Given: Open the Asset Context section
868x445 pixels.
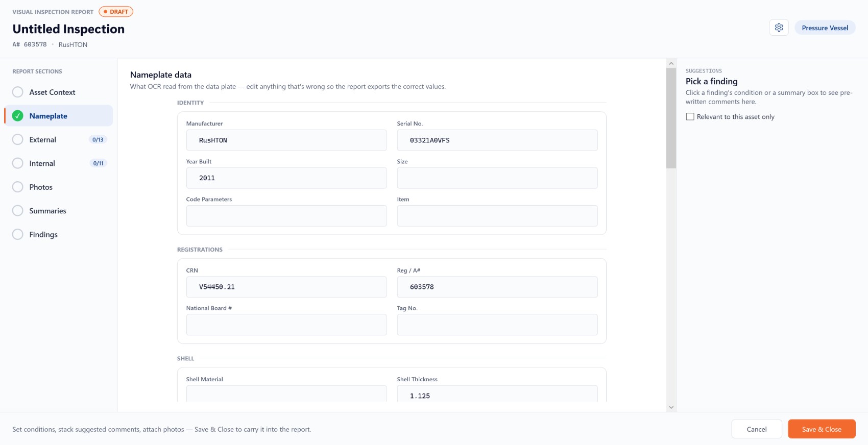Looking at the screenshot, I should (x=59, y=92).
